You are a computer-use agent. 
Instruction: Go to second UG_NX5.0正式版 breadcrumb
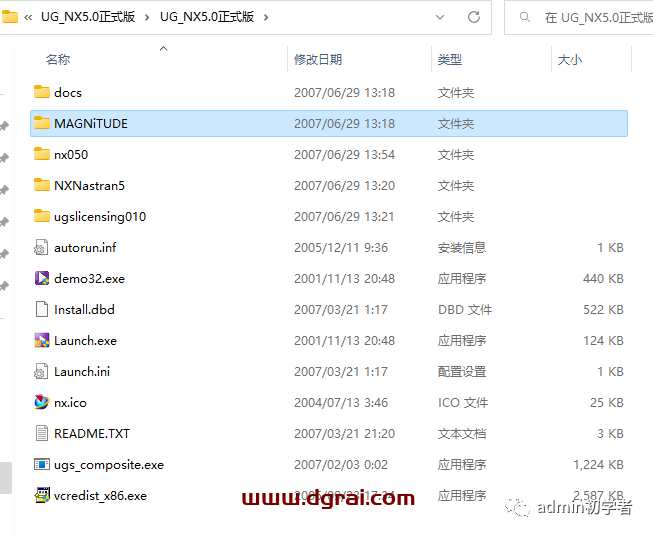[207, 17]
